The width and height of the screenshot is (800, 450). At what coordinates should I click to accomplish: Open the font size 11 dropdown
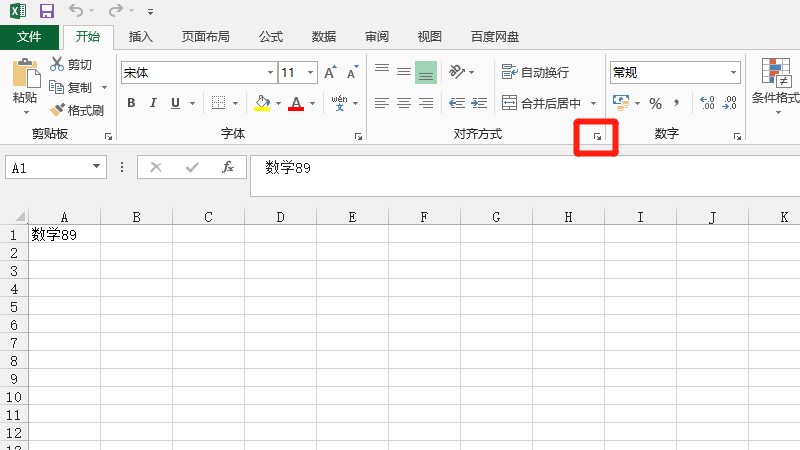click(310, 72)
